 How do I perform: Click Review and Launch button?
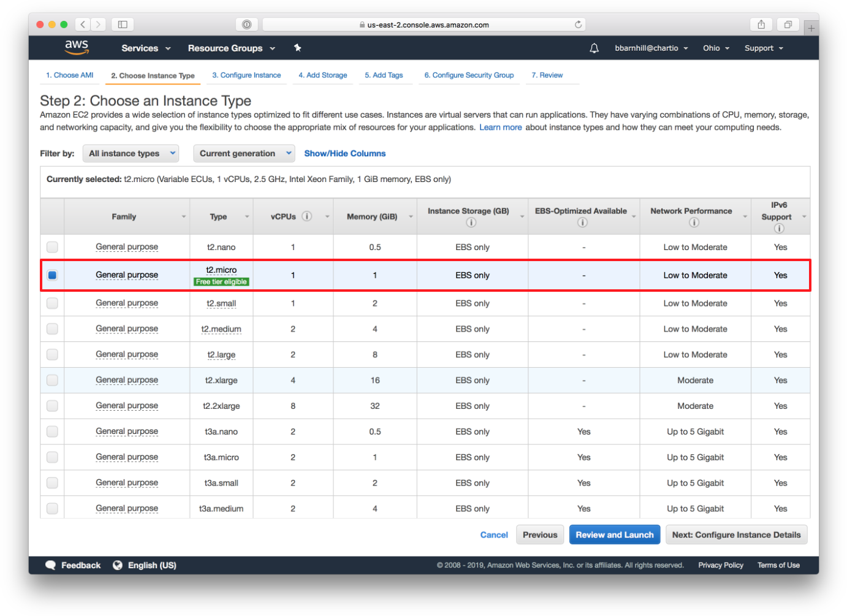(x=615, y=534)
